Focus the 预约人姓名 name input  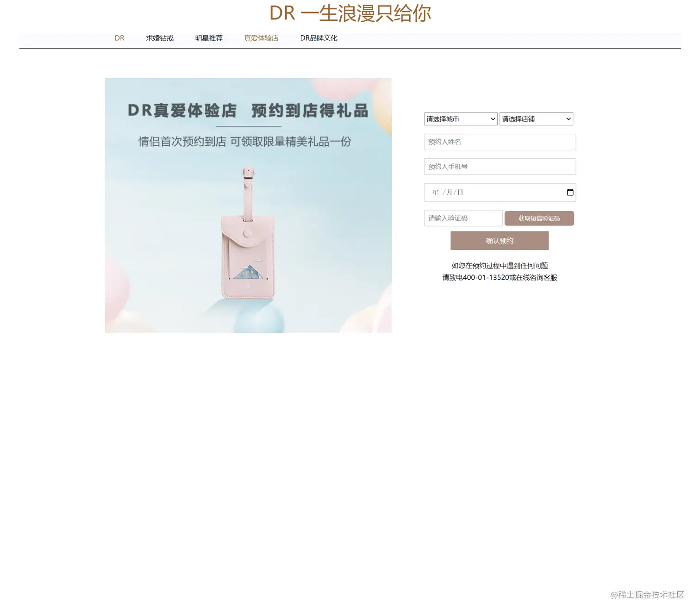pyautogui.click(x=500, y=142)
